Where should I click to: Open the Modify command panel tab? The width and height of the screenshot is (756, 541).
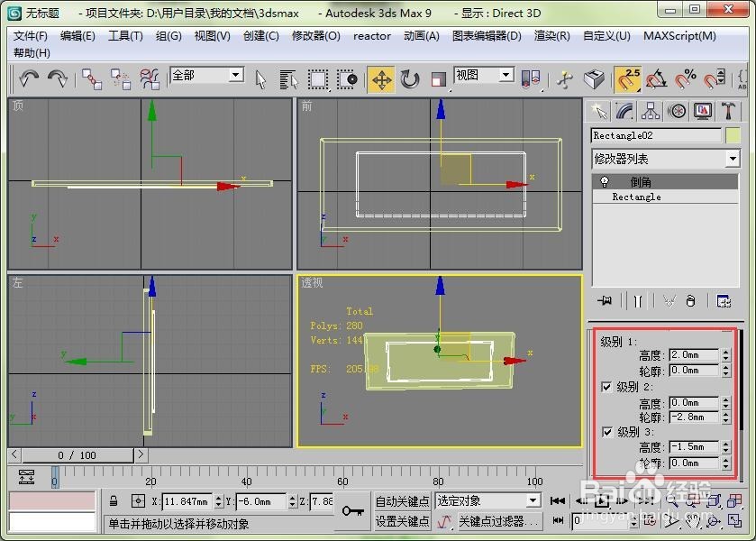pyautogui.click(x=624, y=112)
